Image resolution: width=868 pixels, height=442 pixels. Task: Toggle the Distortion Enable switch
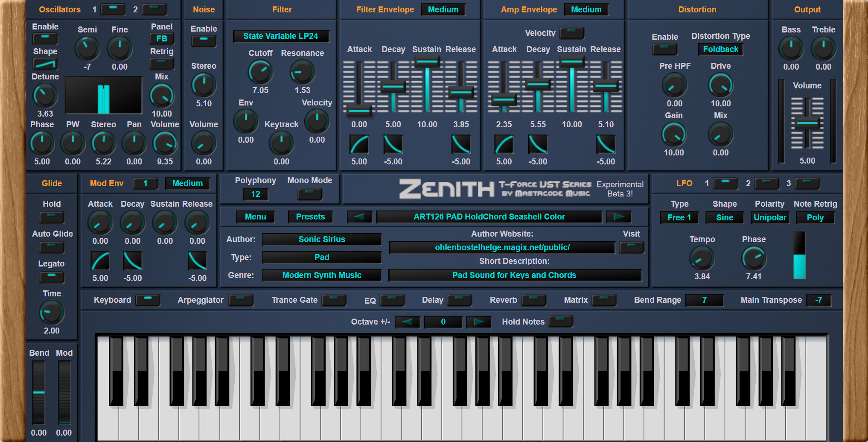click(x=665, y=49)
